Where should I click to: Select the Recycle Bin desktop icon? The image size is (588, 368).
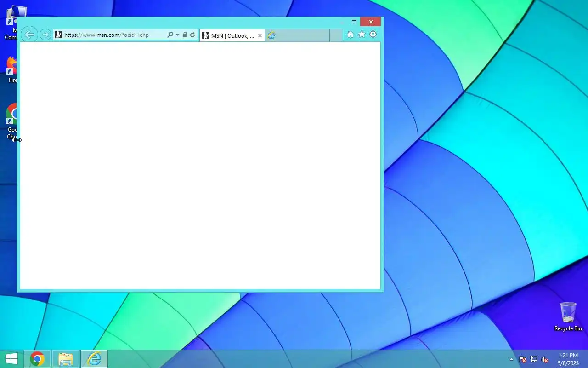[x=568, y=316]
